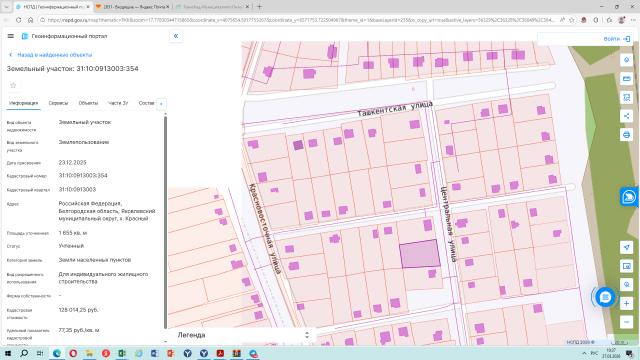Open the Windows Start menu
This screenshot has width=640, height=360.
coord(7,353)
